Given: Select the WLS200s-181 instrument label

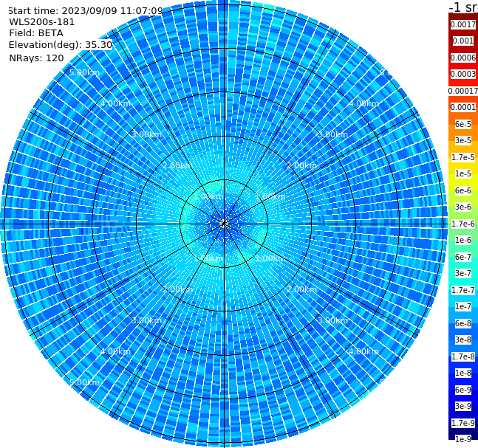Looking at the screenshot, I should [42, 22].
